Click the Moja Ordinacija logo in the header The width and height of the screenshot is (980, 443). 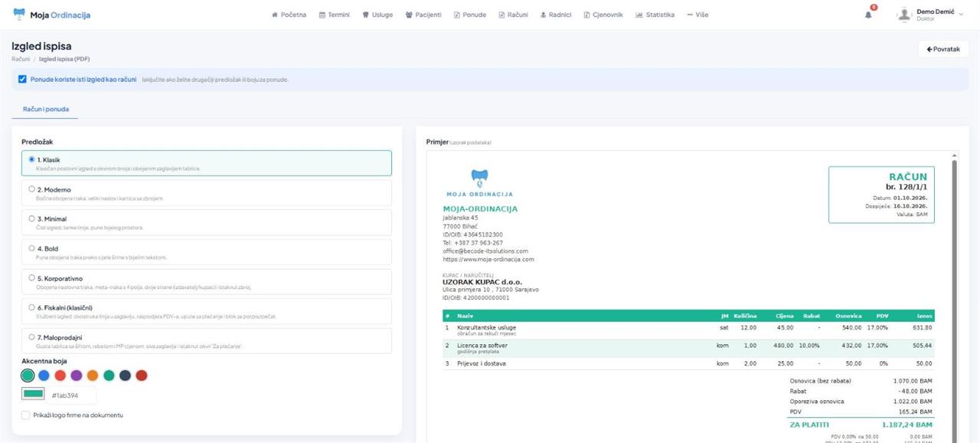coord(51,15)
